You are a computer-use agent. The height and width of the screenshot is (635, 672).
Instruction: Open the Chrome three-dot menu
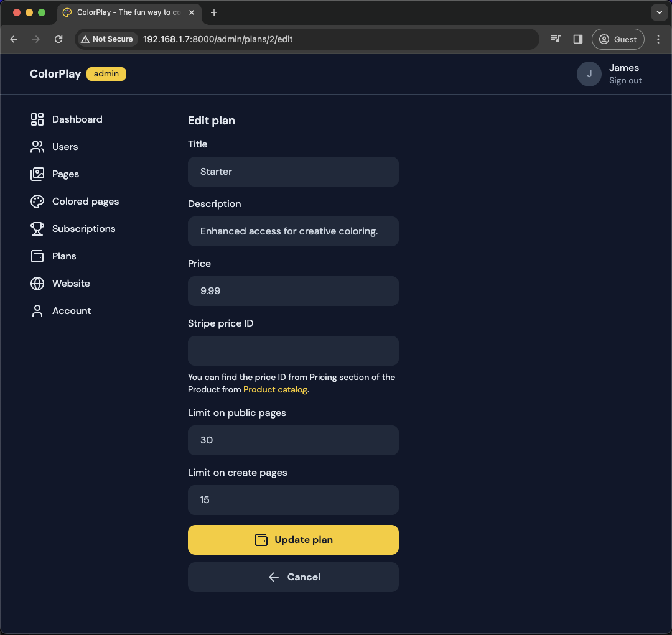[658, 39]
